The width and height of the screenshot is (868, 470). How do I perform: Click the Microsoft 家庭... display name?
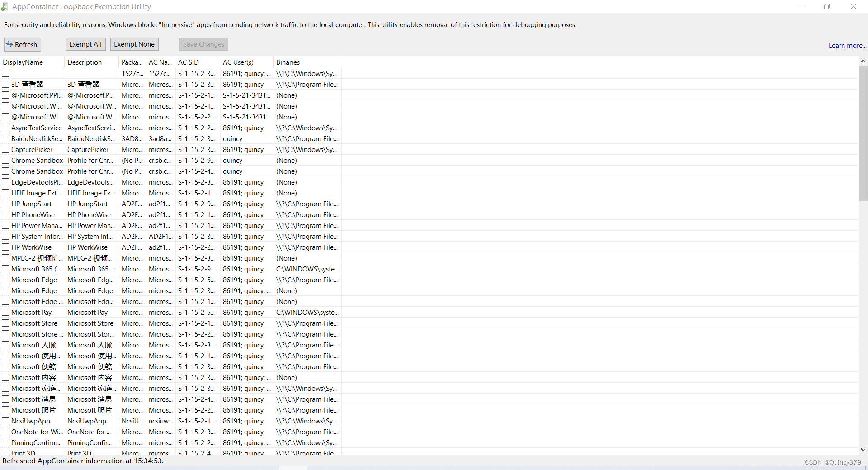pos(36,389)
